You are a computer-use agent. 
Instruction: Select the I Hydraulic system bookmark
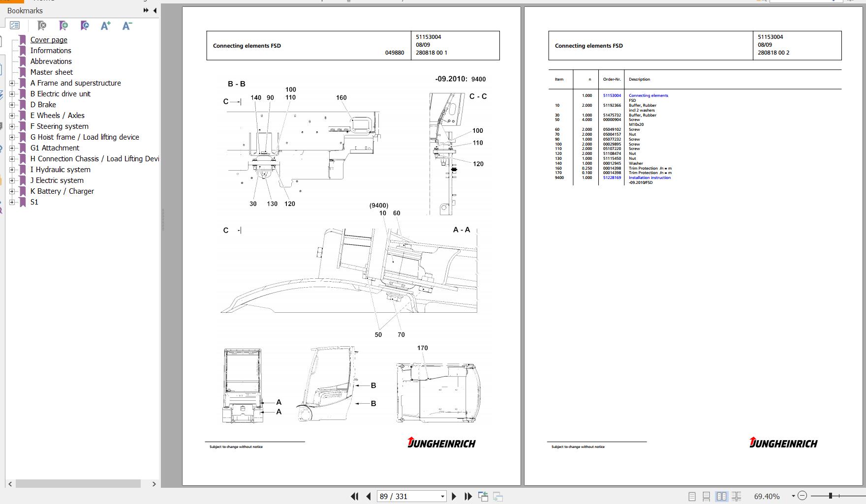click(61, 170)
